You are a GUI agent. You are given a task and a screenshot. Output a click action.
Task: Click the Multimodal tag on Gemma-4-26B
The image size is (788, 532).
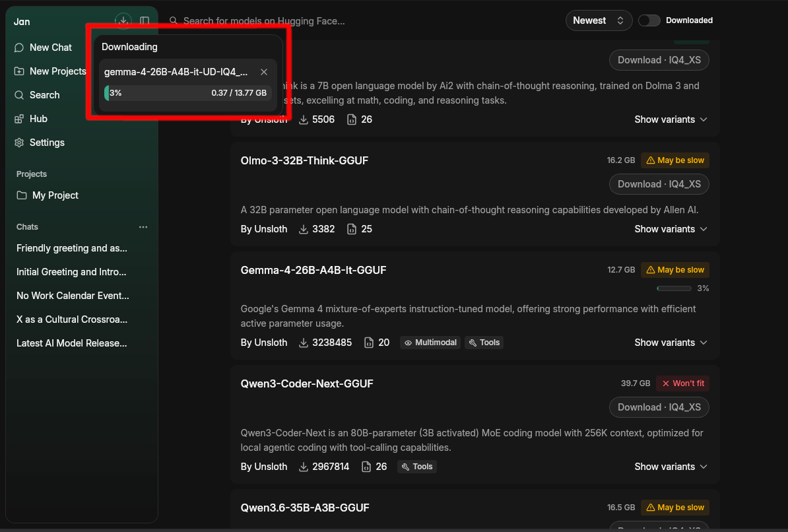coord(430,343)
